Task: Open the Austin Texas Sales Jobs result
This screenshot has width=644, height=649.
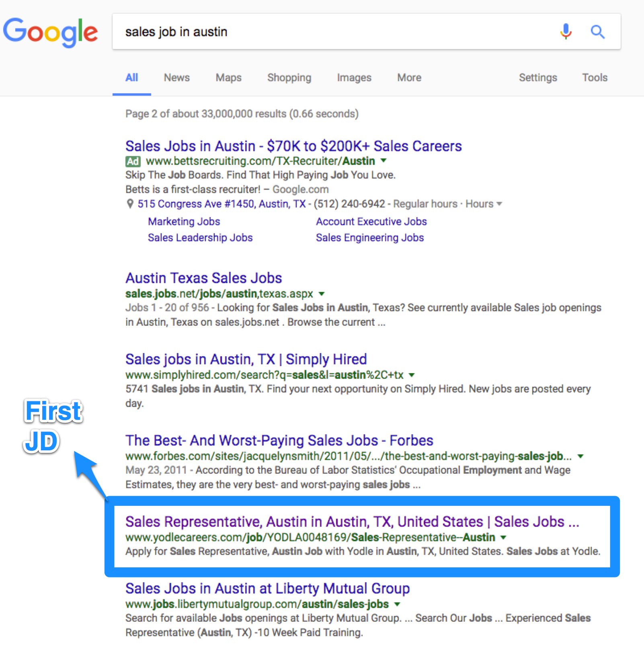Action: pos(204,278)
